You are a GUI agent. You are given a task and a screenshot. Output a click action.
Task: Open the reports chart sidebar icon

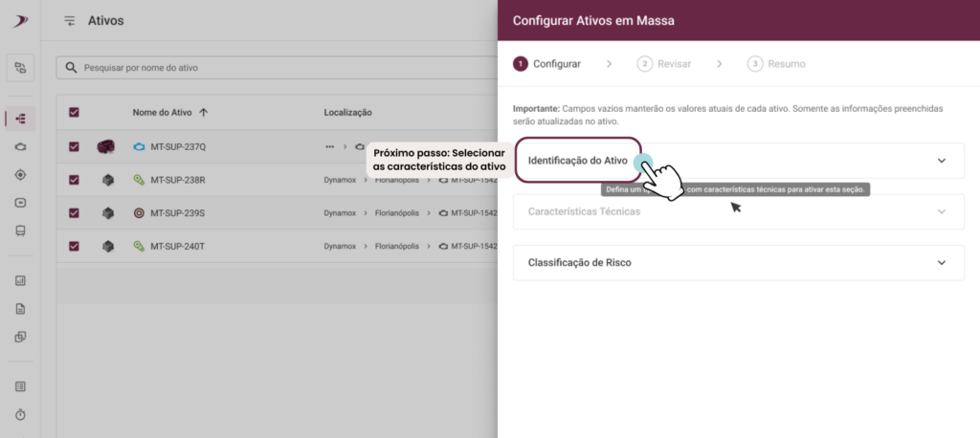20,281
